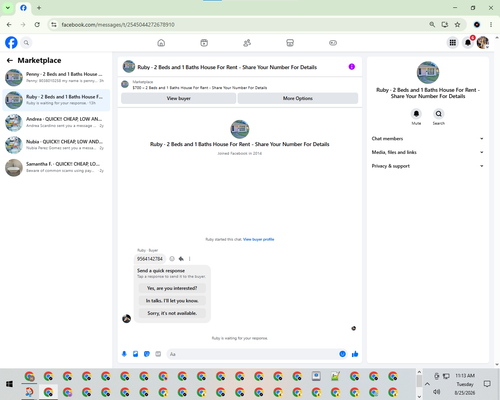Viewport: 500px width, 400px height.
Task: Open Nubia's QUICK!! CHEAP, LOW conversation
Action: click(56, 145)
